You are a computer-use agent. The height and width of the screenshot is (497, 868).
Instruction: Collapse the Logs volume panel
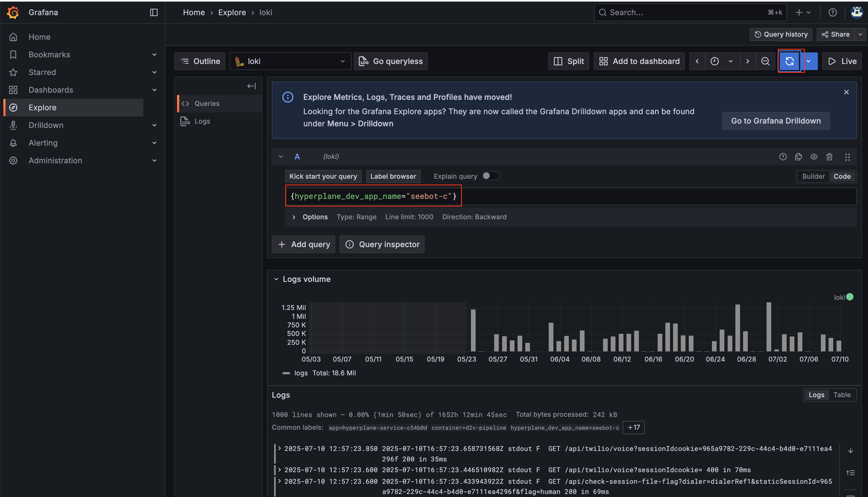[276, 279]
